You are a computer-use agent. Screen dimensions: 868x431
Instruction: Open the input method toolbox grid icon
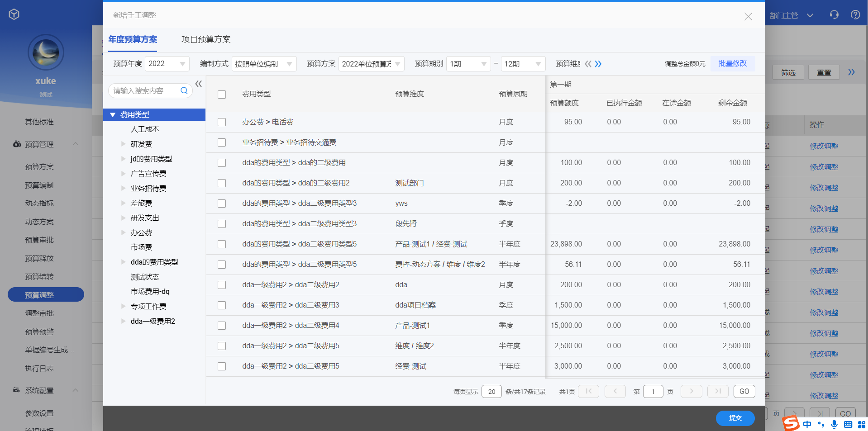(862, 424)
